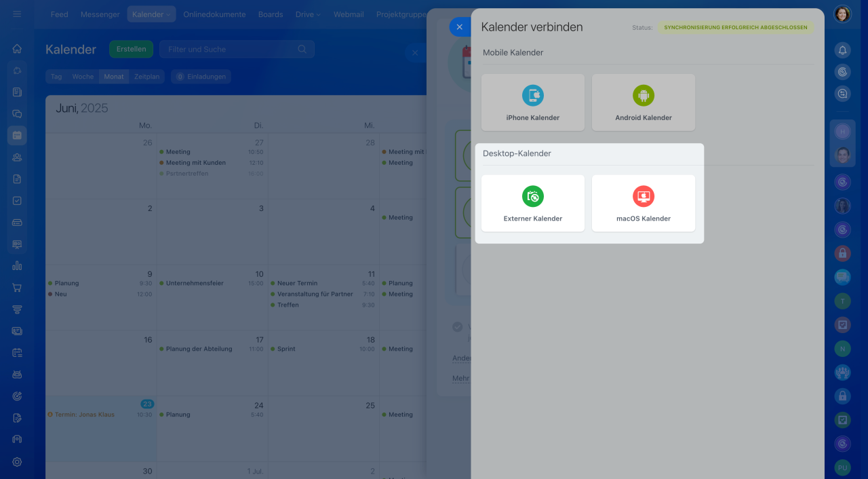Image resolution: width=868 pixels, height=479 pixels.
Task: Open the Meeting event at 10:50
Action: tap(211, 152)
